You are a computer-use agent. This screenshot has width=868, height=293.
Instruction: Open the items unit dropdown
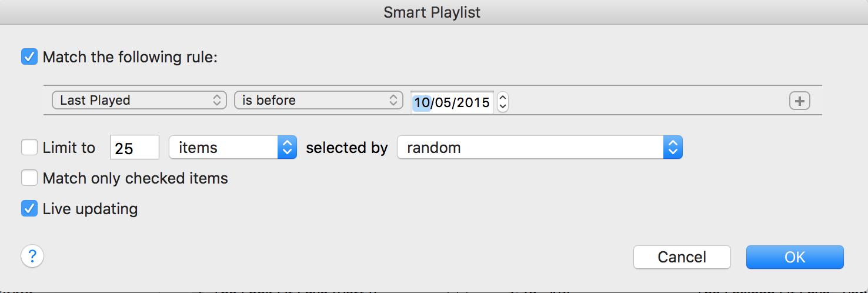coord(232,148)
